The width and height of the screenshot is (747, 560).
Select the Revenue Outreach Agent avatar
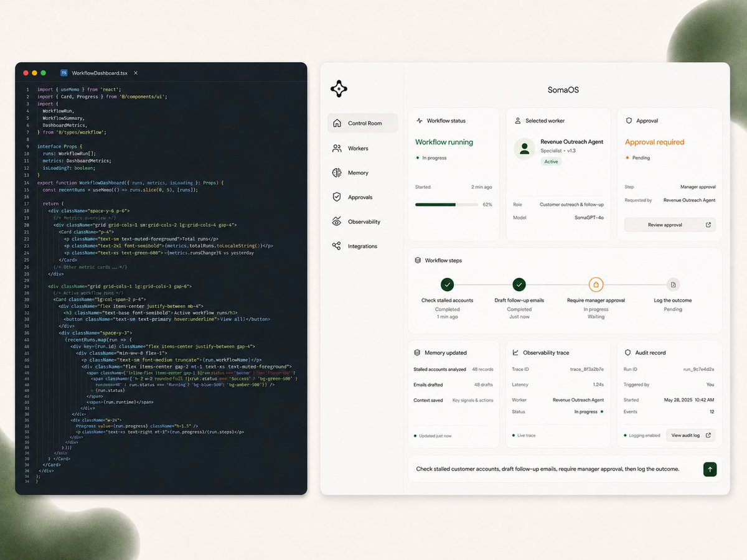point(525,149)
